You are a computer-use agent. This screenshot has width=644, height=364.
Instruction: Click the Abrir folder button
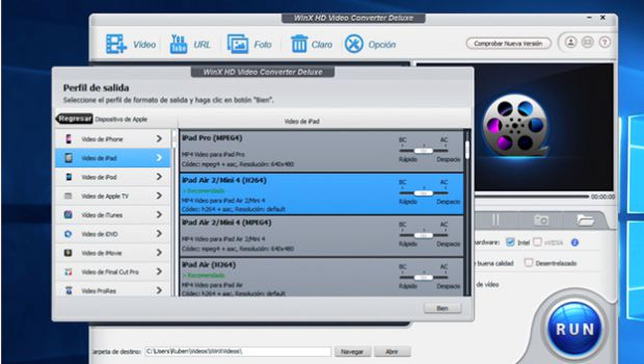pos(392,352)
